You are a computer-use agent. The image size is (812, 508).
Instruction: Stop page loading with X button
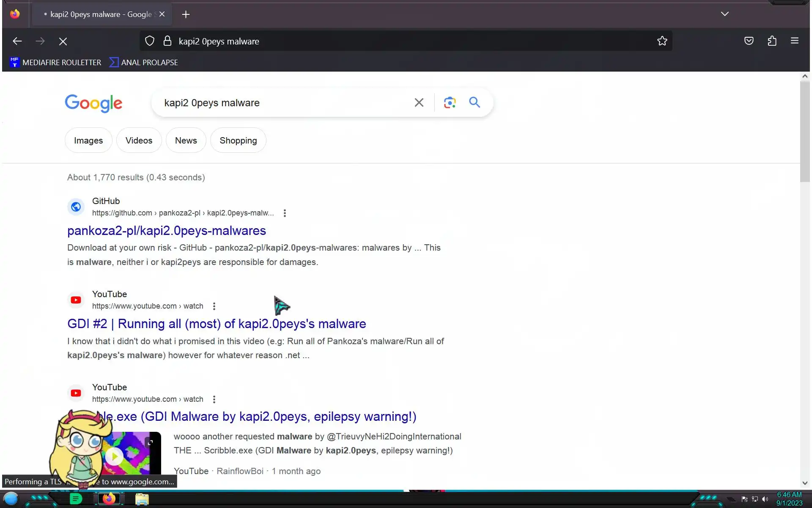[63, 41]
